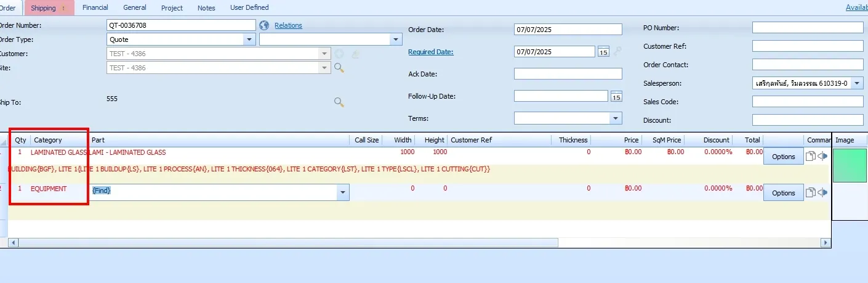This screenshot has width=868, height=283.
Task: Click the Call Size column header
Action: coord(366,140)
